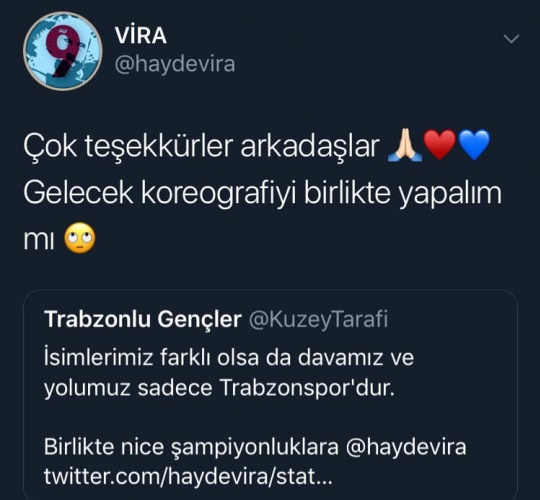The width and height of the screenshot is (540, 500).
Task: Open the Trabzonlu Gençler author name
Action: 143,320
